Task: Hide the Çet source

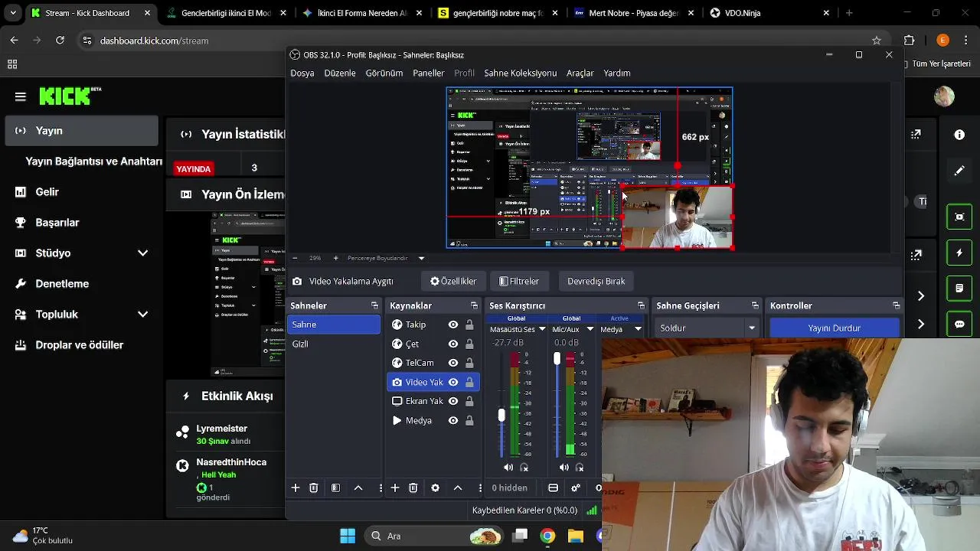Action: coord(453,344)
